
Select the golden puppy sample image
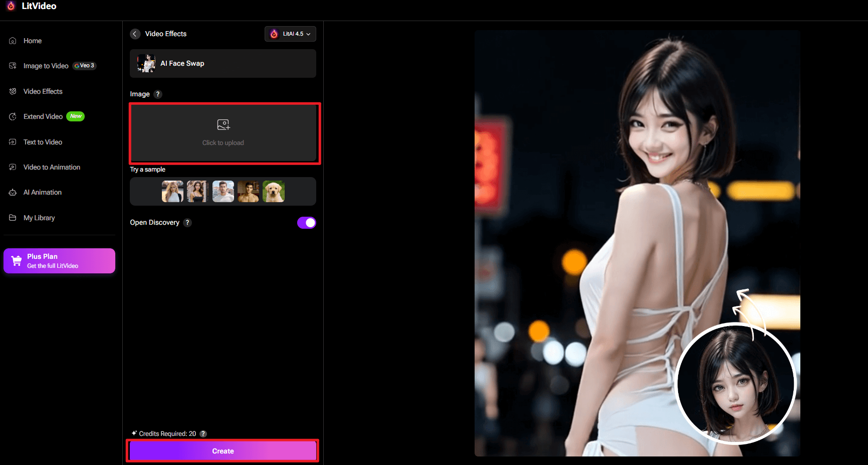click(x=274, y=192)
